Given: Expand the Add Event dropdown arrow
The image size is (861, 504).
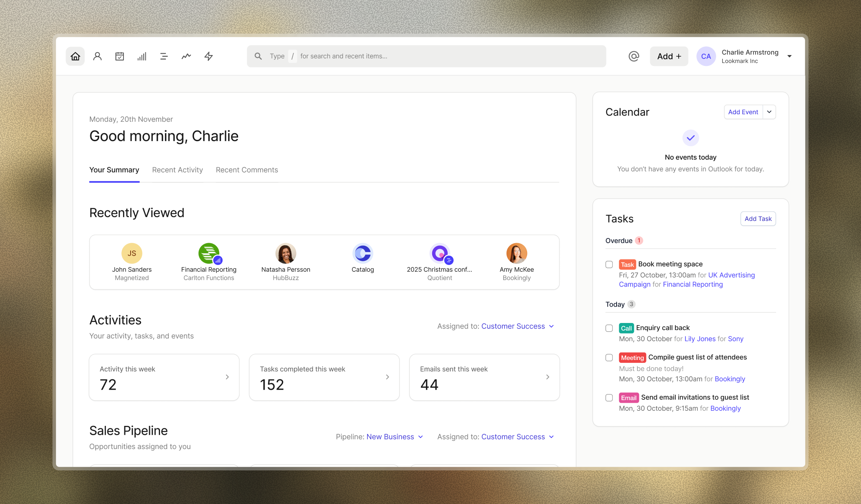Looking at the screenshot, I should tap(769, 112).
